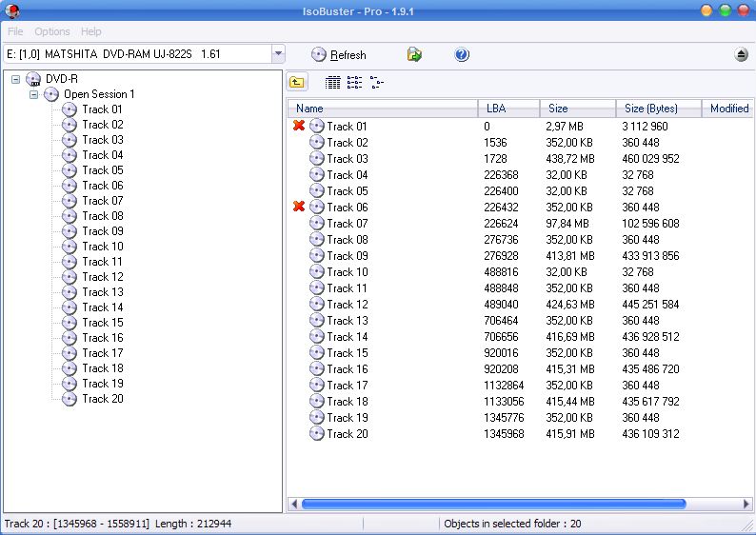
Task: Click the Refresh button
Action: point(338,55)
